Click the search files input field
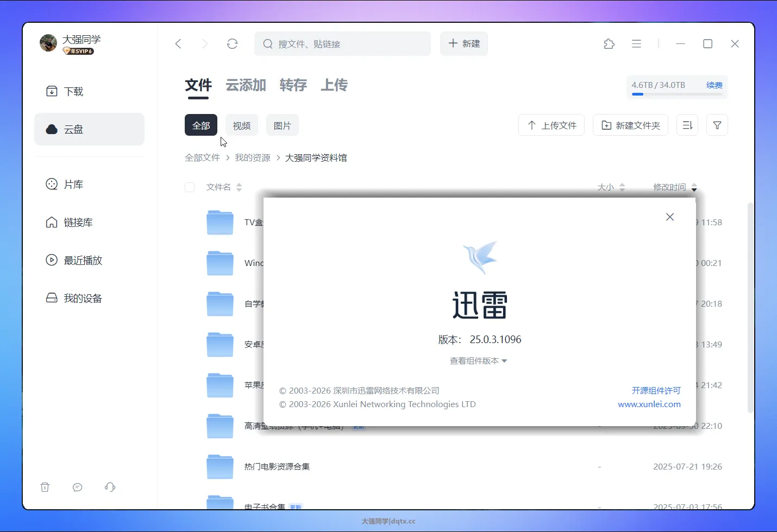The image size is (777, 532). tap(348, 44)
